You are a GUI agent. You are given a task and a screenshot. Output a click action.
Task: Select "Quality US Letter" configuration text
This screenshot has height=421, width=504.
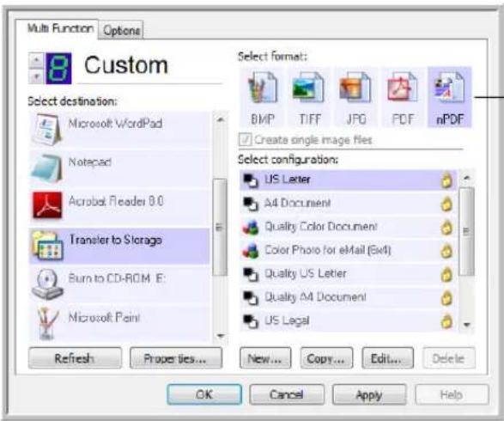pyautogui.click(x=306, y=274)
